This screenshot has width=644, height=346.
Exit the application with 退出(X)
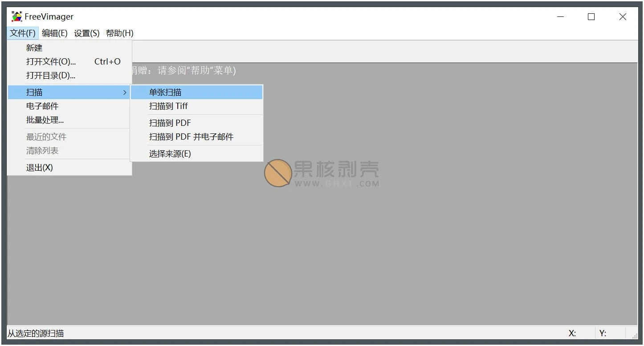click(x=40, y=167)
